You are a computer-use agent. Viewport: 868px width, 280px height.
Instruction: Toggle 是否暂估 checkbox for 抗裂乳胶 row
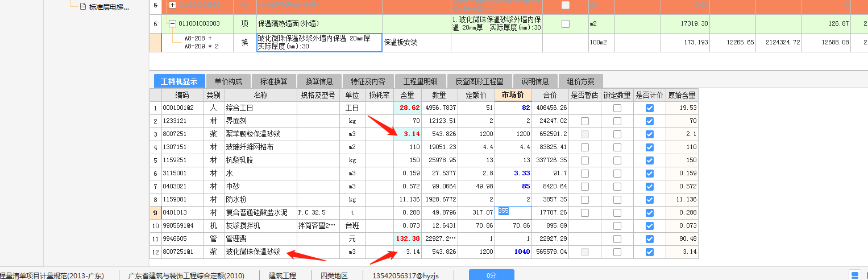tap(585, 160)
